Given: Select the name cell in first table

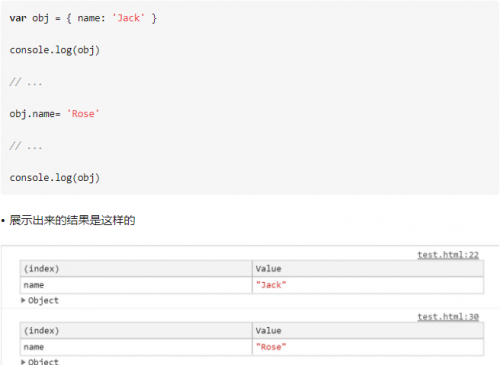Looking at the screenshot, I should 136,285.
